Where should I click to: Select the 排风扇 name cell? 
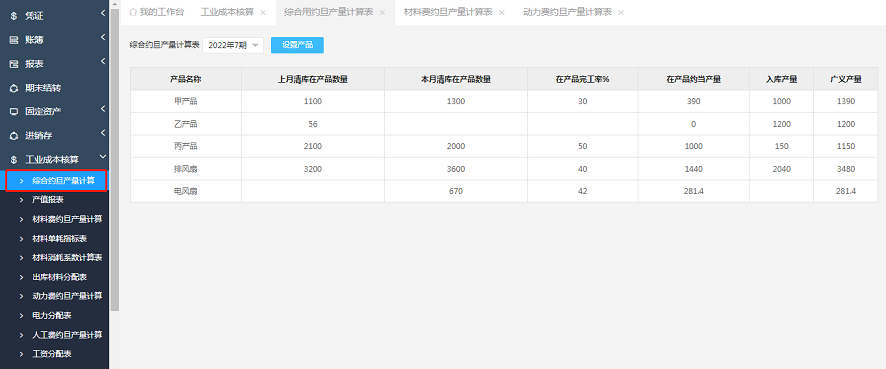[186, 169]
